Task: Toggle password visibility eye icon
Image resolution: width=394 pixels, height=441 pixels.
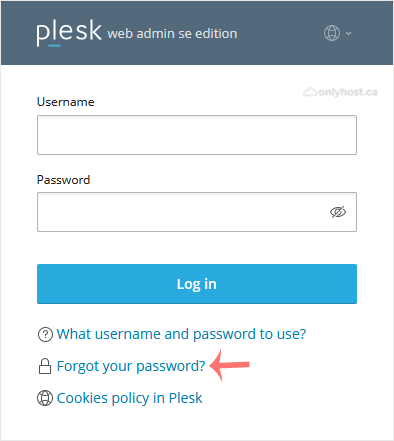Action: [338, 212]
